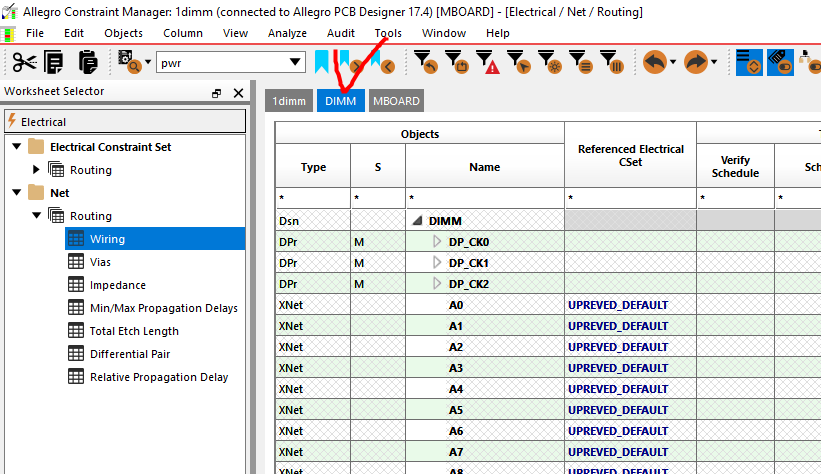
Task: Click the filter with gear icon
Action: tap(549, 62)
